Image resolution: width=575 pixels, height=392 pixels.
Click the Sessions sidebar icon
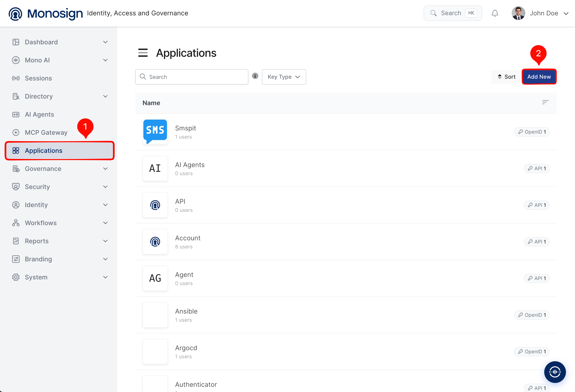click(16, 78)
